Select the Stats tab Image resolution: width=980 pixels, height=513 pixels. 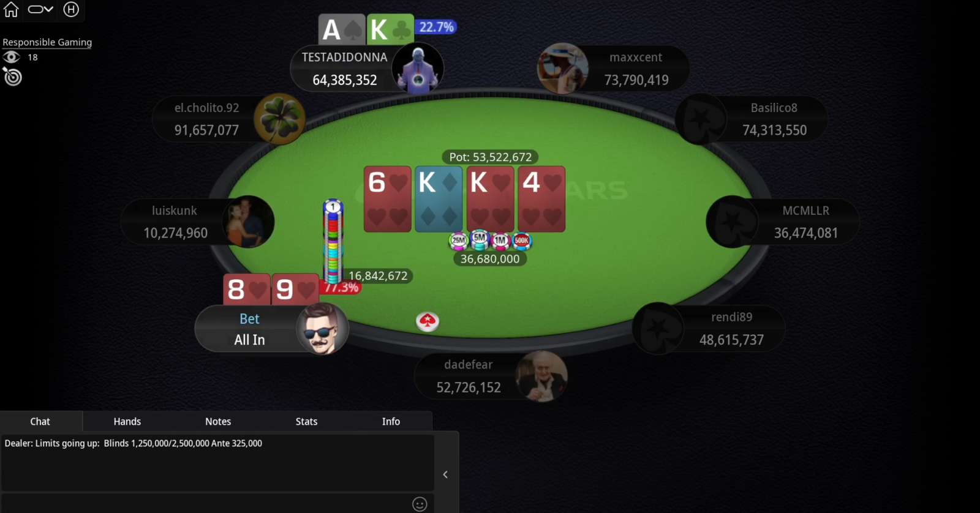click(306, 421)
